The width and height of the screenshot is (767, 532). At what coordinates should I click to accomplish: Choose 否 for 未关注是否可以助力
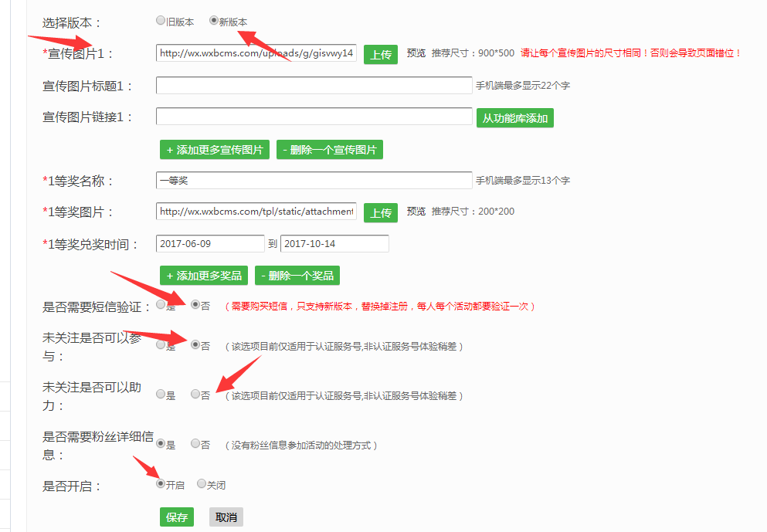tap(195, 394)
